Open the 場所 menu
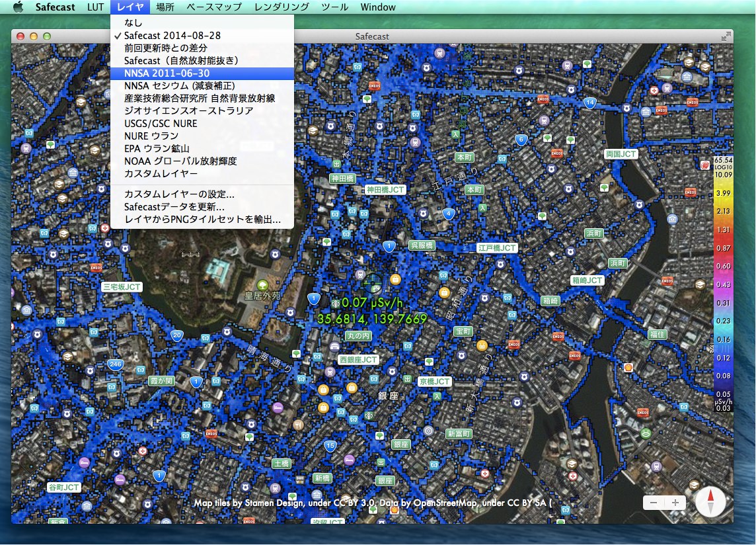Image resolution: width=756 pixels, height=545 pixels. 165,7
